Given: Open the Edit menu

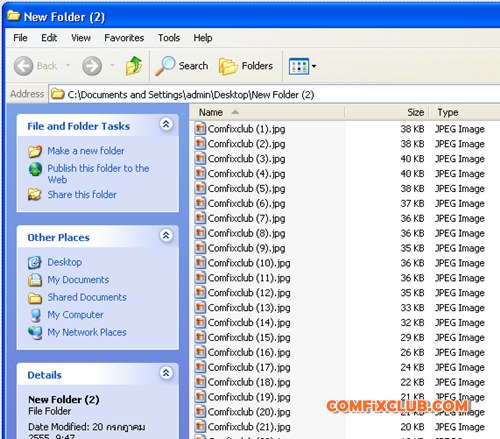Looking at the screenshot, I should 49,38.
